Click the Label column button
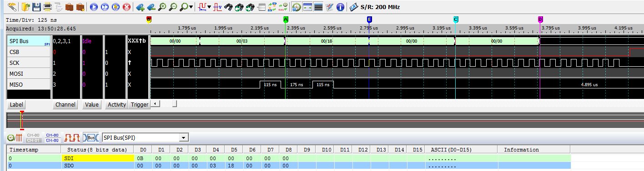The image size is (644, 171). pos(16,104)
